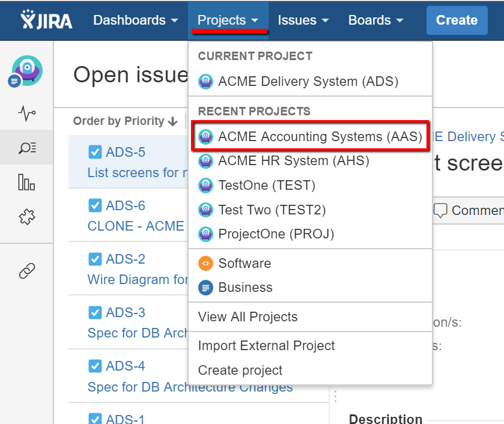Click the blue Create button

[x=457, y=20]
